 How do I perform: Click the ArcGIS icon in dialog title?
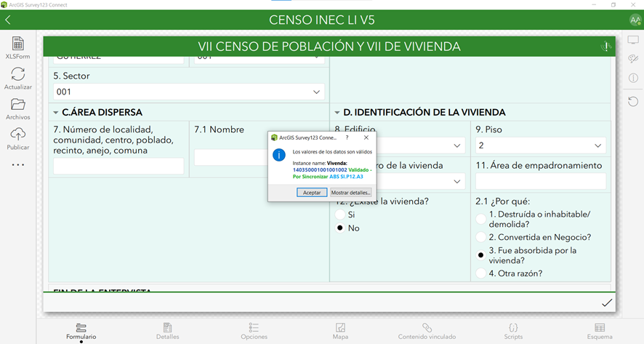click(274, 137)
